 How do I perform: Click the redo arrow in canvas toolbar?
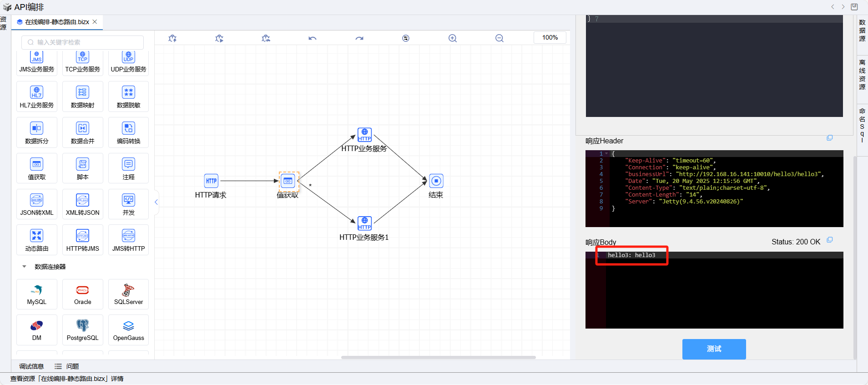359,38
